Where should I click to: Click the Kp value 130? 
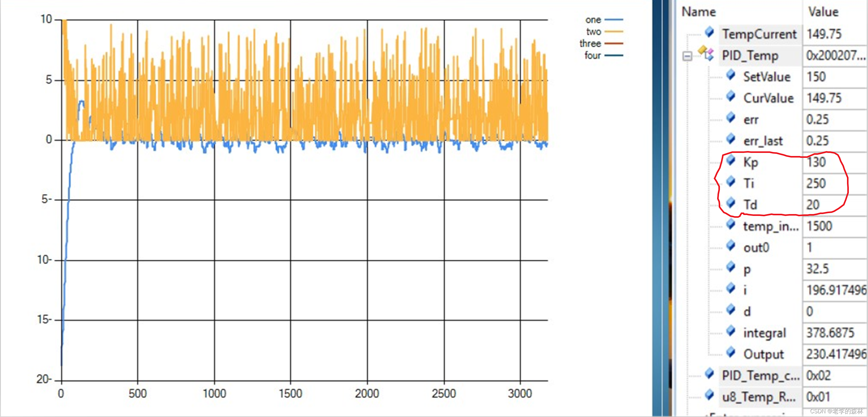coord(816,162)
